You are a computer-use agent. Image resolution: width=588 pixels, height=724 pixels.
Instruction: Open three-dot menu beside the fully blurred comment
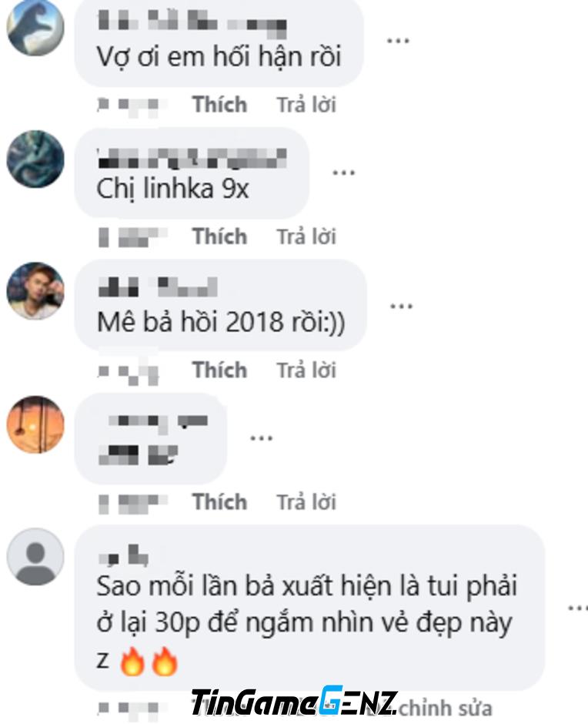[x=261, y=438]
